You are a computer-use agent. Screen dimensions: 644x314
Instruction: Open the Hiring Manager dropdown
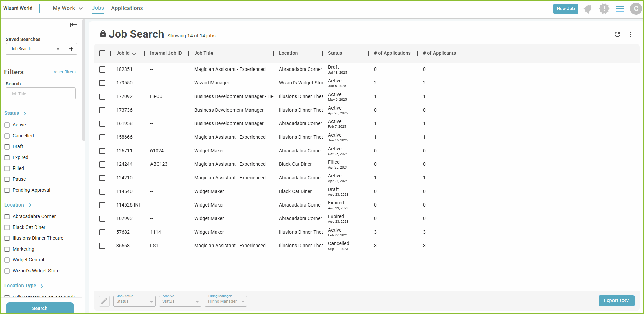point(225,301)
